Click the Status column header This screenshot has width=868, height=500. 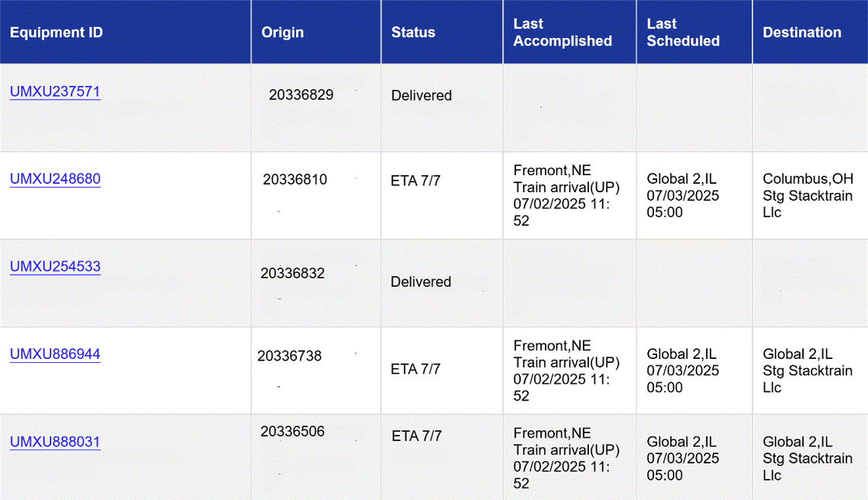click(x=413, y=32)
